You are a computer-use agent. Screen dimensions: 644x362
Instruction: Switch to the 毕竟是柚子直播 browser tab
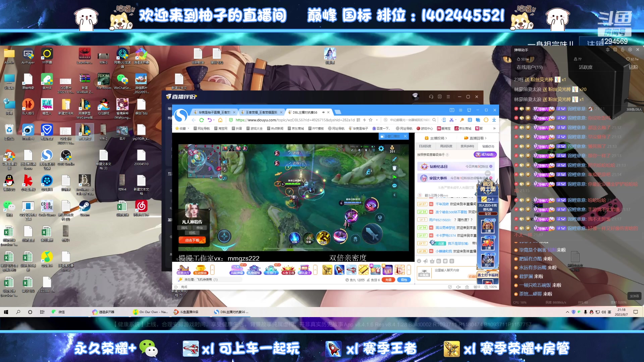pyautogui.click(x=214, y=112)
